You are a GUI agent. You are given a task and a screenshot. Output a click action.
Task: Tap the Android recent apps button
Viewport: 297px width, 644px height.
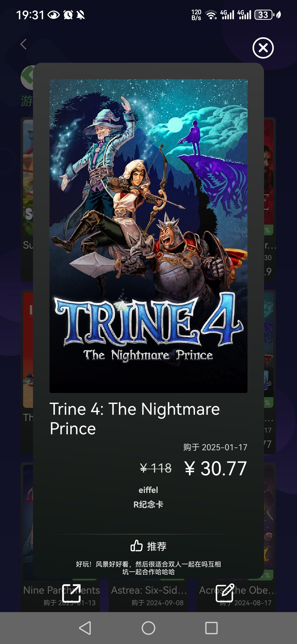211,628
